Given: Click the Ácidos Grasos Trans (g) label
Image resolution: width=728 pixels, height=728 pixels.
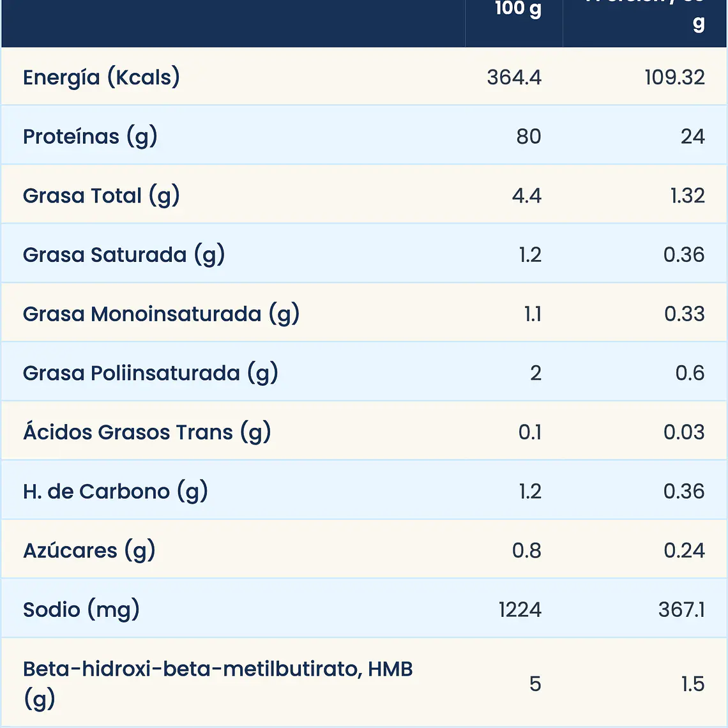Looking at the screenshot, I should pyautogui.click(x=147, y=432).
